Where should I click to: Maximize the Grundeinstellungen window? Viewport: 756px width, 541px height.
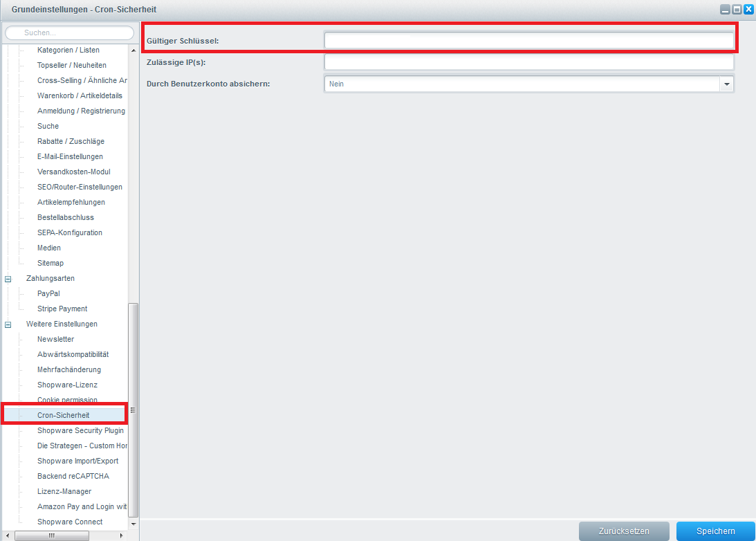[737, 10]
